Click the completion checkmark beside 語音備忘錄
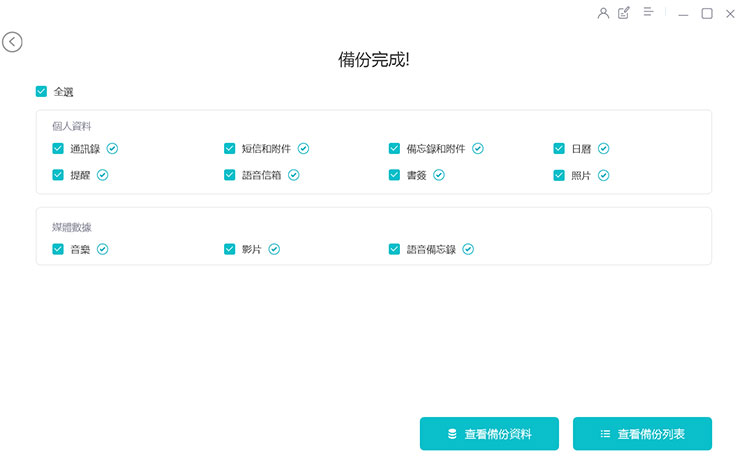 (468, 249)
